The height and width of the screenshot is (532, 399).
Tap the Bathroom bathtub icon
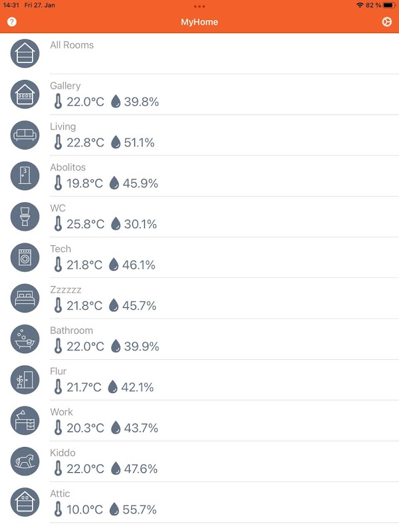tap(25, 339)
